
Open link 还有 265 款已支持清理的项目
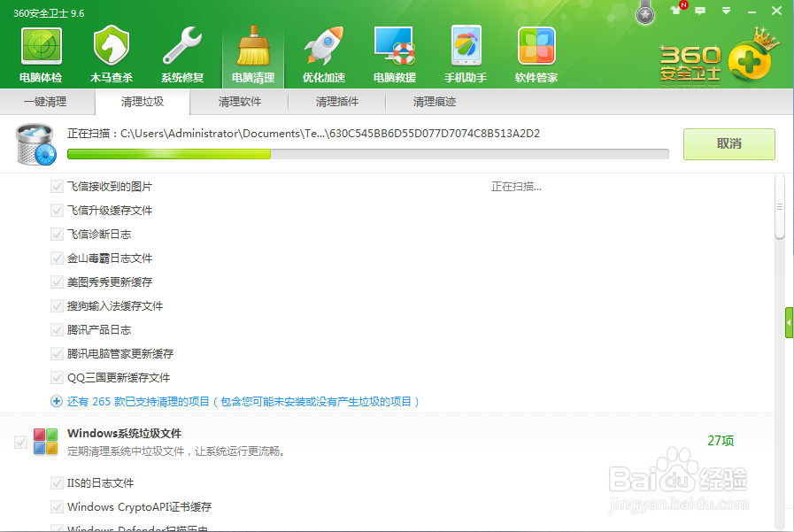[x=243, y=401]
